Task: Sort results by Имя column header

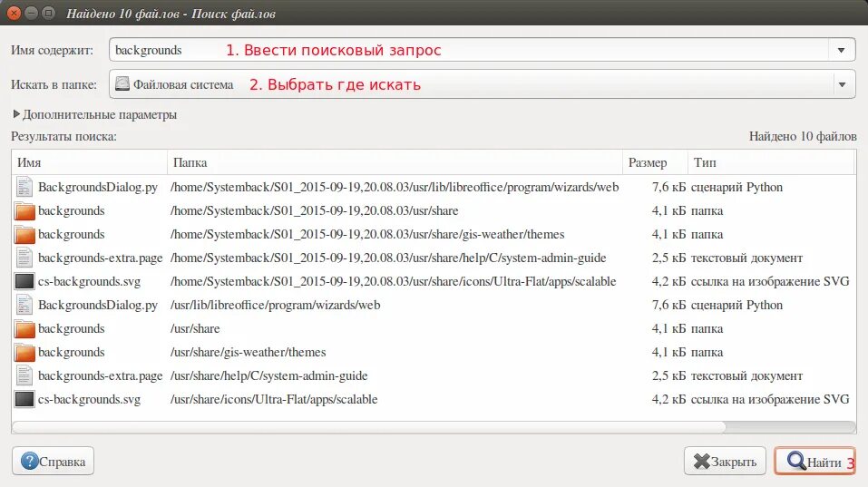Action: (x=89, y=162)
